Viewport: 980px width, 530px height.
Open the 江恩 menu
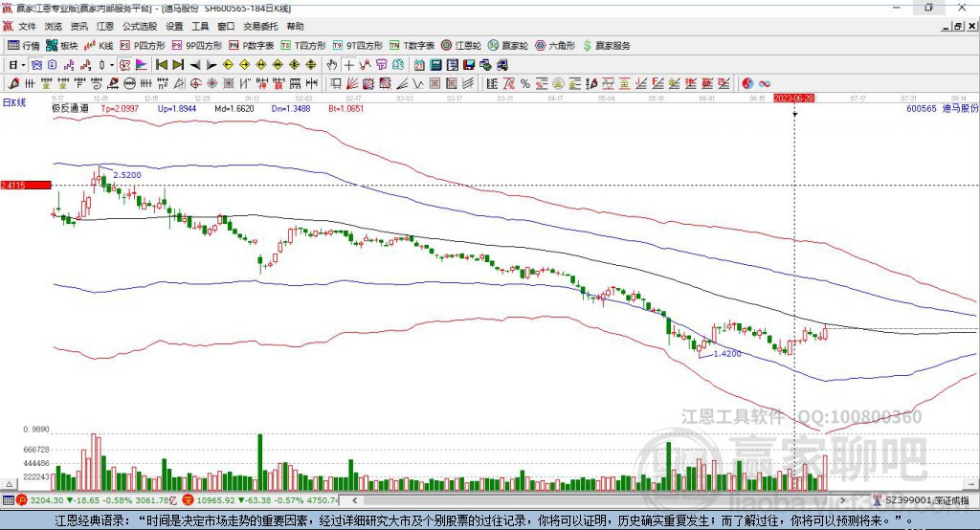click(105, 26)
